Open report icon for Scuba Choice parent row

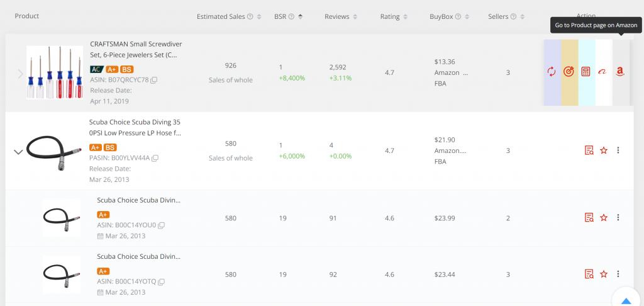[589, 150]
